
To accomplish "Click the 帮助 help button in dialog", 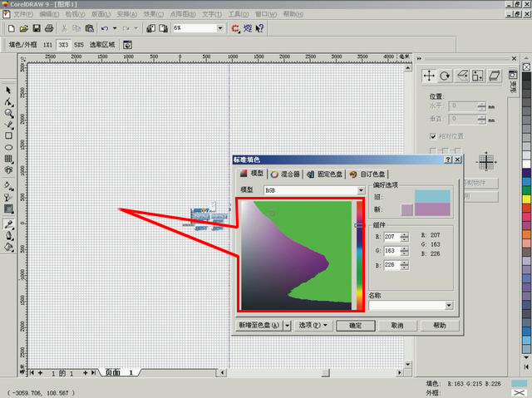I will tap(440, 326).
